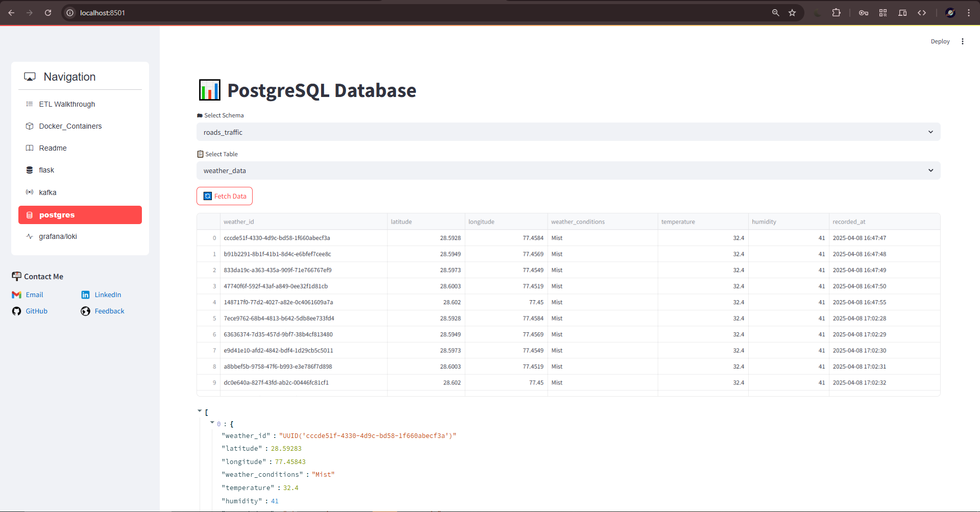This screenshot has width=980, height=512.
Task: Click the bar chart icon beside PostgreSQL Database title
Action: [209, 90]
